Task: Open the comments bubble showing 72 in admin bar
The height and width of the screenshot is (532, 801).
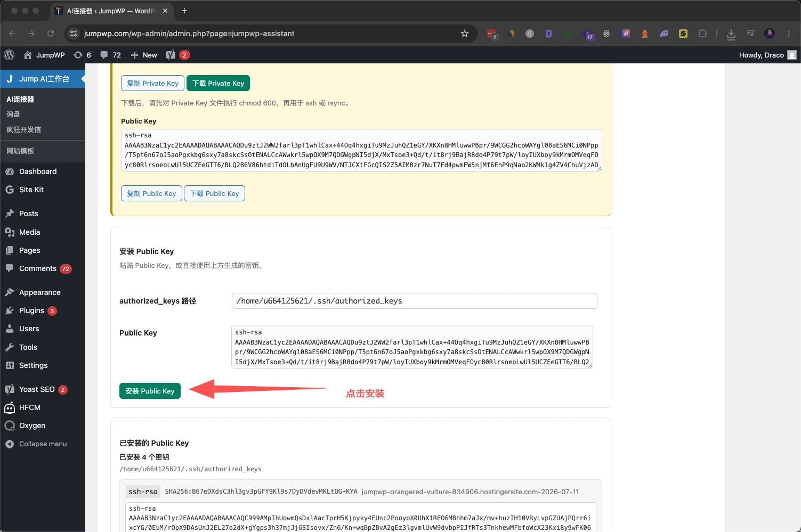Action: click(111, 55)
